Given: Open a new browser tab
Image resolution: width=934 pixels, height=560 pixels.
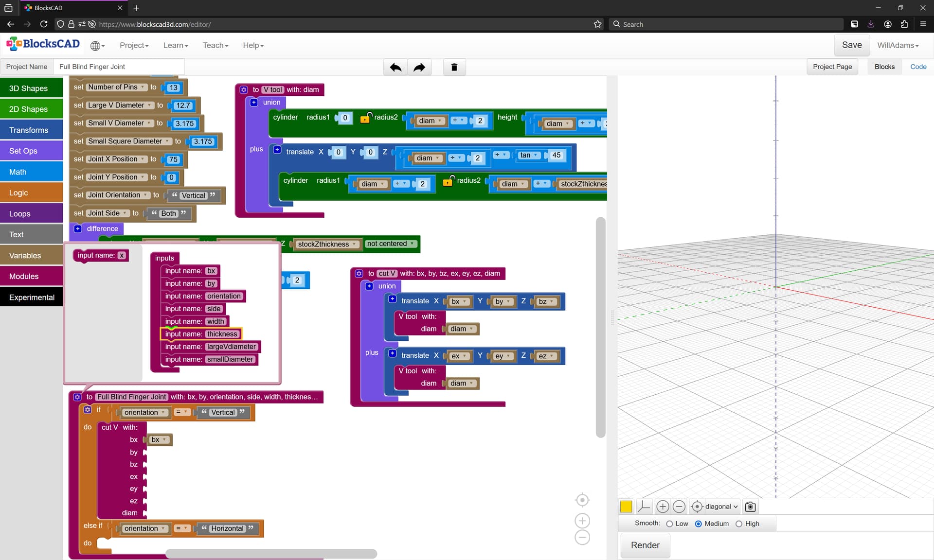Looking at the screenshot, I should pos(136,8).
